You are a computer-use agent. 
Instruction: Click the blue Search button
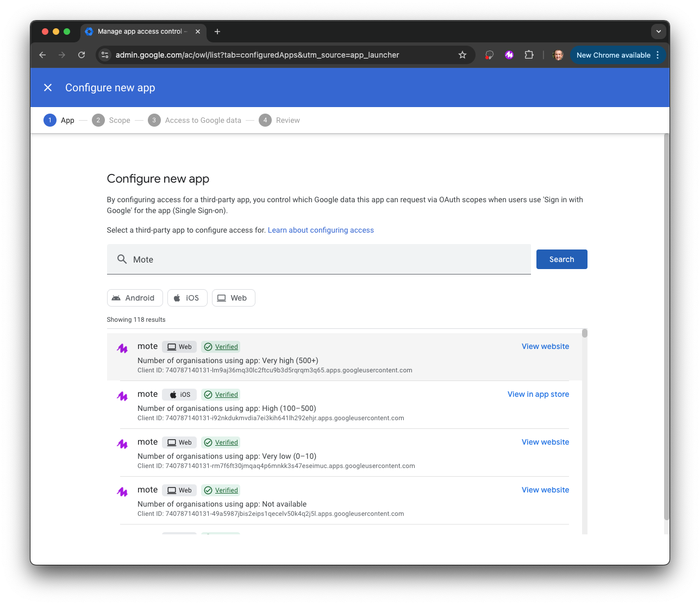click(x=561, y=259)
